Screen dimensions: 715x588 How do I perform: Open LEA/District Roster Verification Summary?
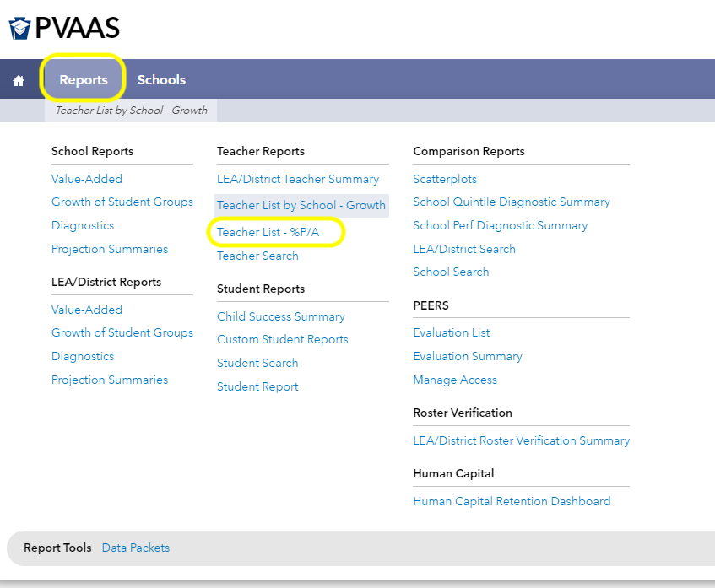pyautogui.click(x=521, y=440)
